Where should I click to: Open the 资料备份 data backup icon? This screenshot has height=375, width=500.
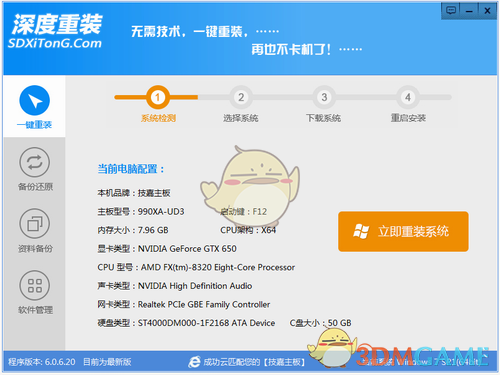point(35,224)
